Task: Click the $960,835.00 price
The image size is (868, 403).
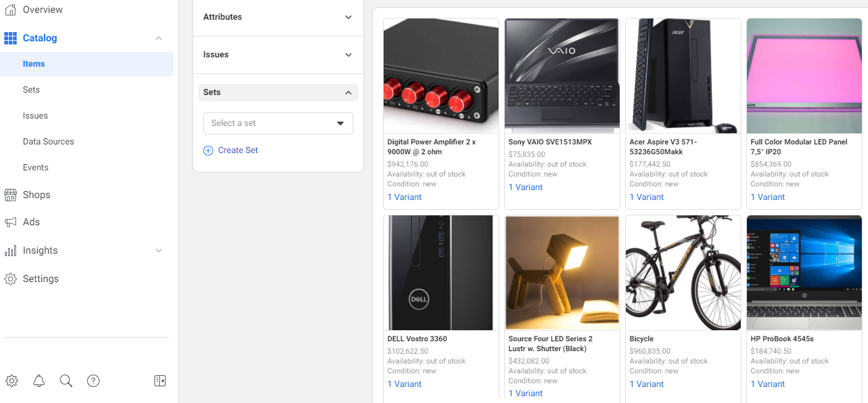Action: coord(650,351)
